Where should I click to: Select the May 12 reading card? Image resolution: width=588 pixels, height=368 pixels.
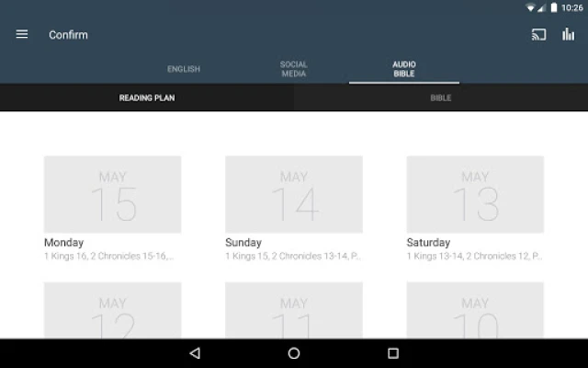[x=112, y=311]
